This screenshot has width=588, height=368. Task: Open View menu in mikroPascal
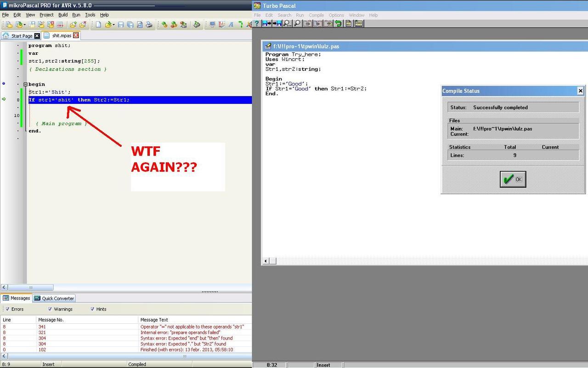click(30, 15)
